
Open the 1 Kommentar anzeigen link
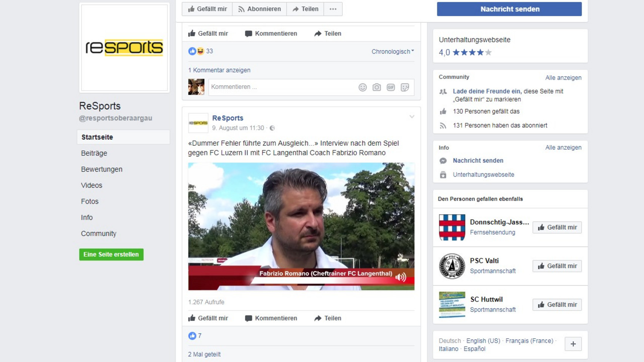(219, 70)
